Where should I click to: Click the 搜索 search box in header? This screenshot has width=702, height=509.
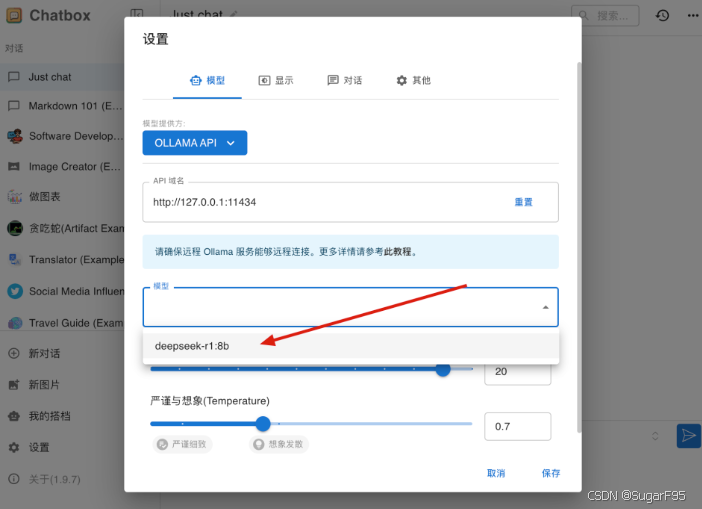[605, 16]
